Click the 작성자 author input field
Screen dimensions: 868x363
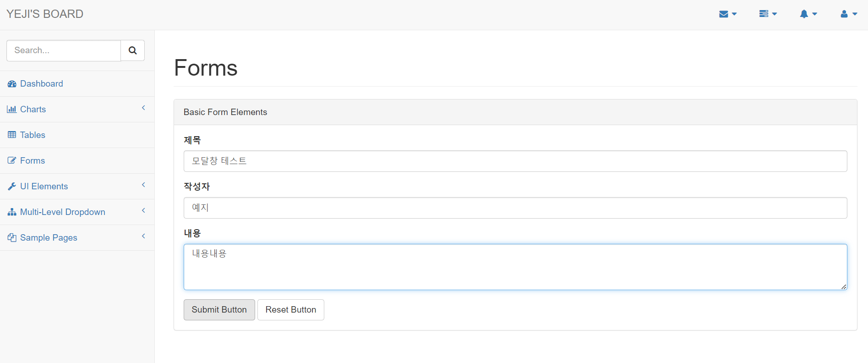(x=515, y=208)
